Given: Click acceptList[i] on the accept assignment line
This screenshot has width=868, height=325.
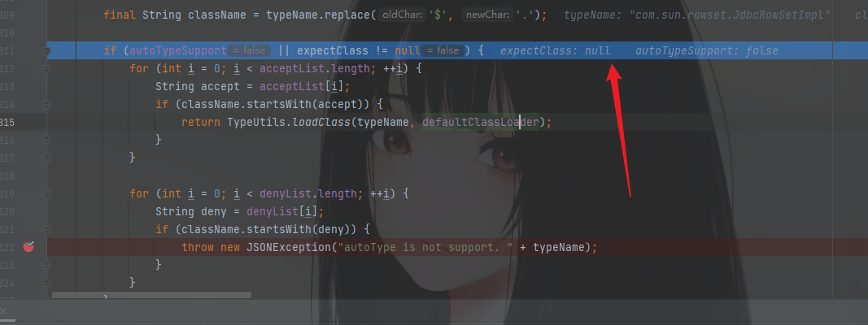Looking at the screenshot, I should coord(302,86).
